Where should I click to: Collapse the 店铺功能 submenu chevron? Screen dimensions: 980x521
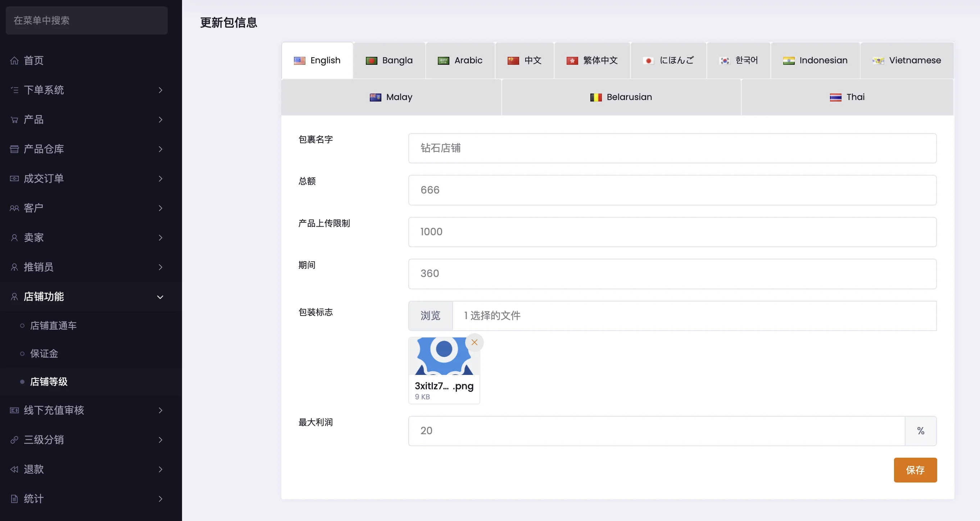pos(160,297)
